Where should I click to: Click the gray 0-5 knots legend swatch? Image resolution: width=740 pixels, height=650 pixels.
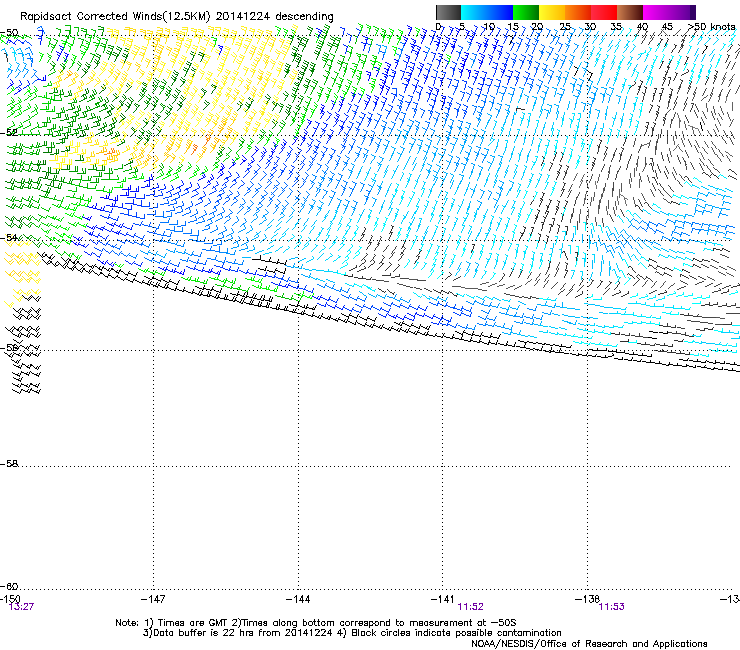point(448,12)
